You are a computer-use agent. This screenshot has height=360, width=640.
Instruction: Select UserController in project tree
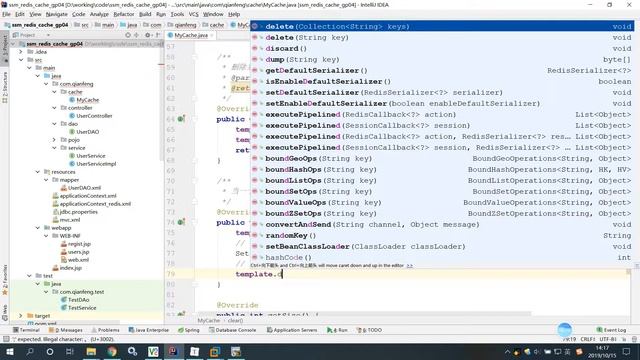[91, 116]
